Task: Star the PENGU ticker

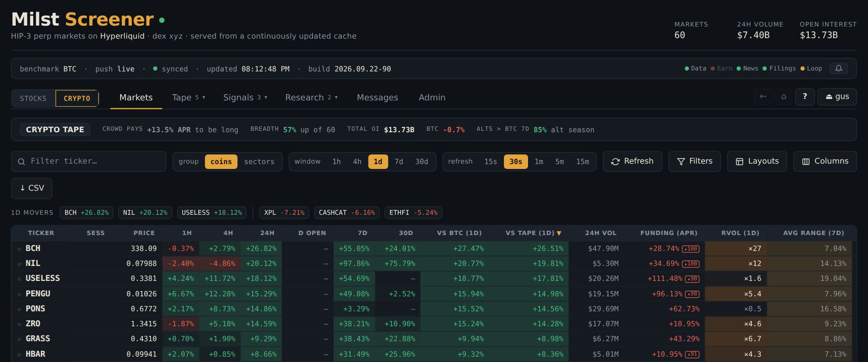Action: coord(19,294)
